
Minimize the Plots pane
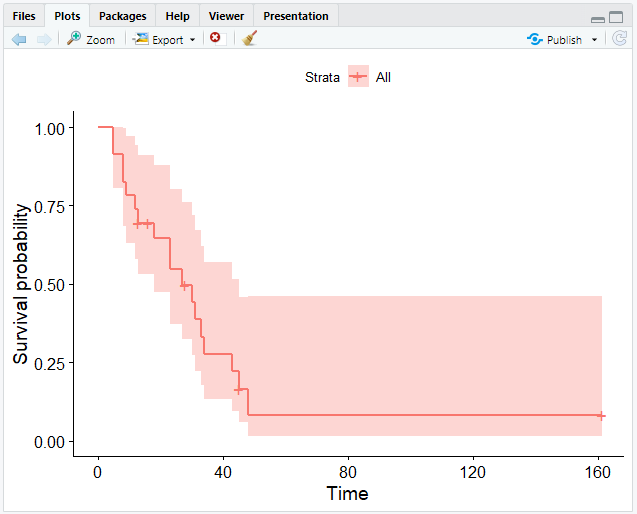point(598,18)
